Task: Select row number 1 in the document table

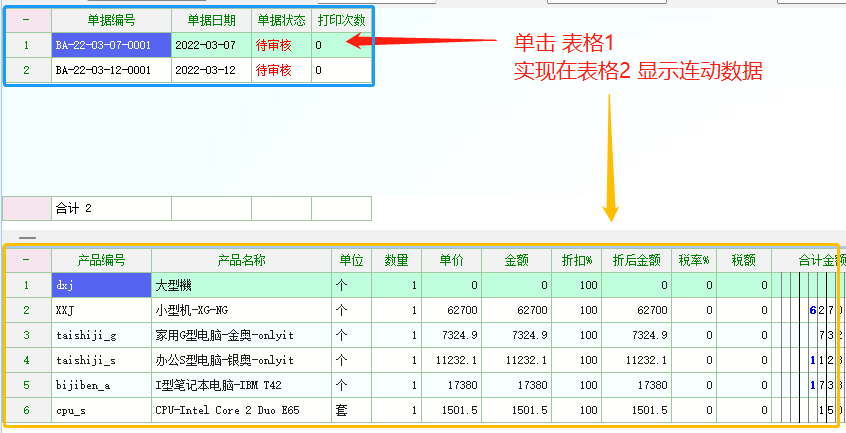Action: 27,45
